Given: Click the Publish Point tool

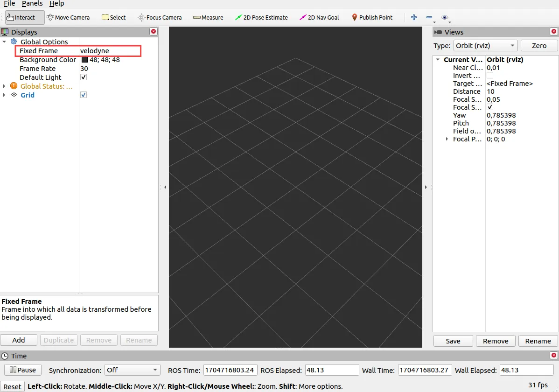Looking at the screenshot, I should [x=372, y=18].
